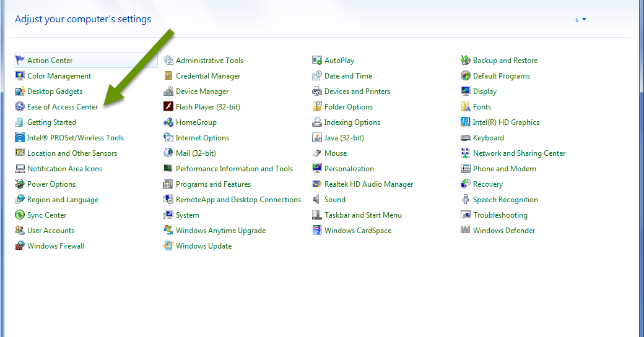Open User Accounts
Screen dimensions: 644x337
pyautogui.click(x=51, y=231)
